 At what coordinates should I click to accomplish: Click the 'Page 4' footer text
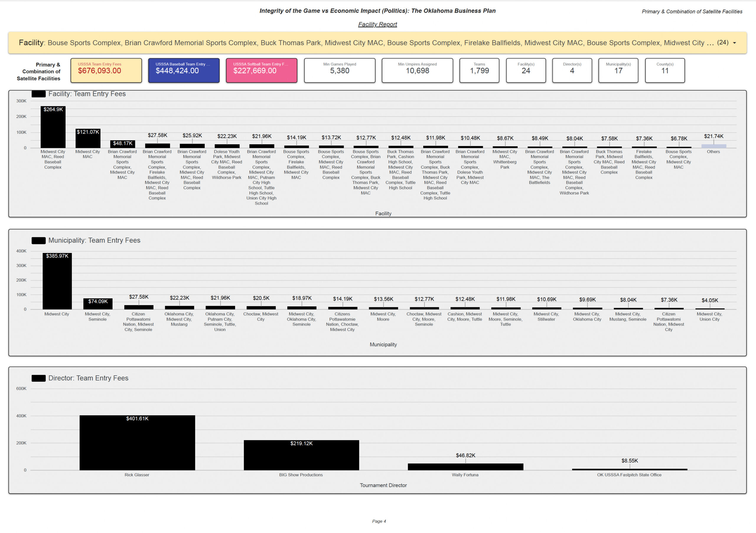pyautogui.click(x=379, y=521)
